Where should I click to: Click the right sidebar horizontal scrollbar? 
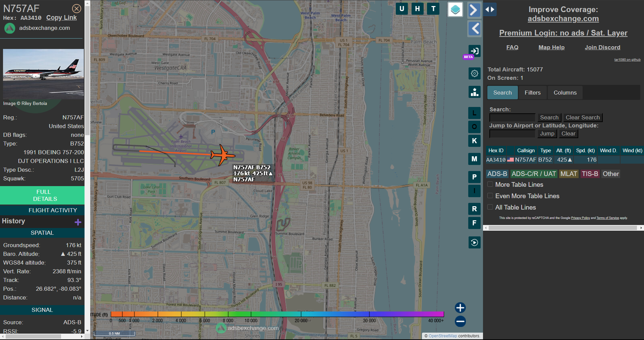[563, 228]
